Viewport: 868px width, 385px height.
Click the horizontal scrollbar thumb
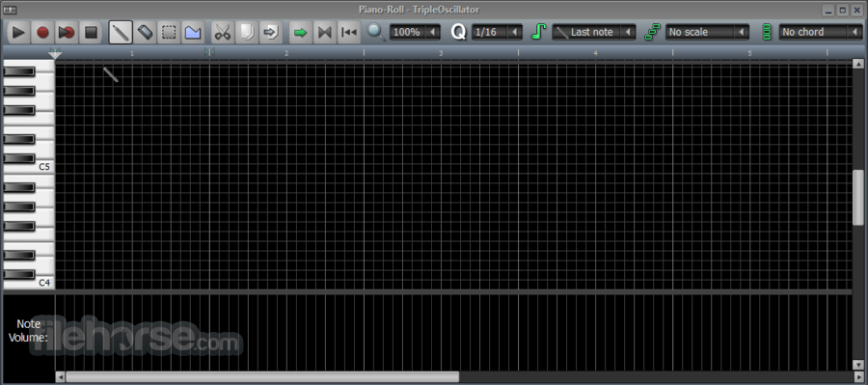click(262, 376)
